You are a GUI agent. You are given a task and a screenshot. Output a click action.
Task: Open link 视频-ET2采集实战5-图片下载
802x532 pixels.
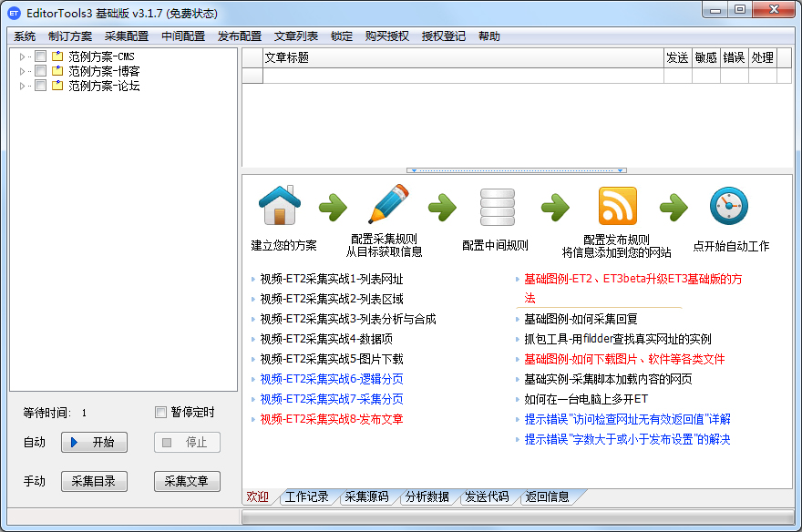coord(332,359)
